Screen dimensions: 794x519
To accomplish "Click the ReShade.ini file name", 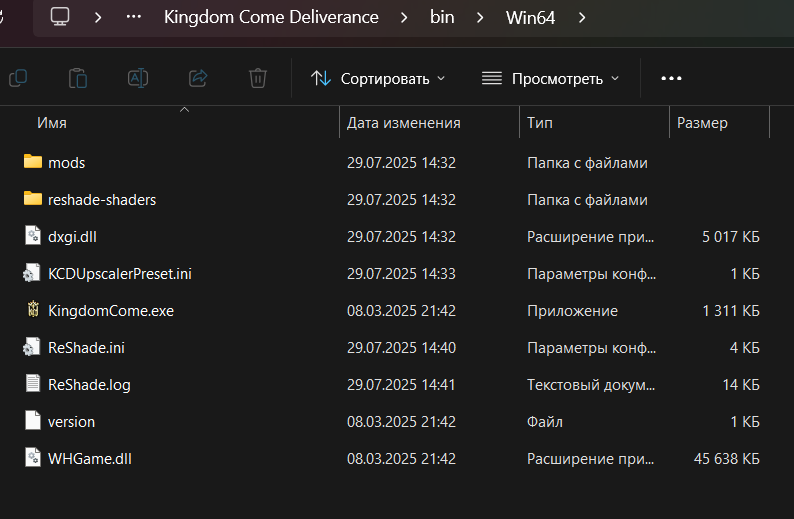I will pyautogui.click(x=87, y=348).
